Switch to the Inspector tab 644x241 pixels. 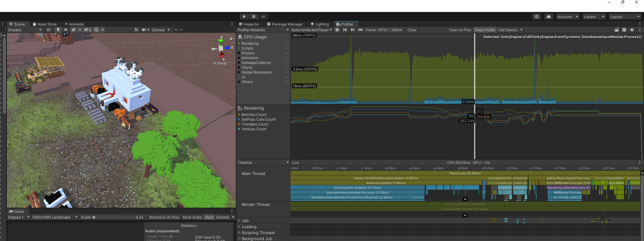[249, 24]
